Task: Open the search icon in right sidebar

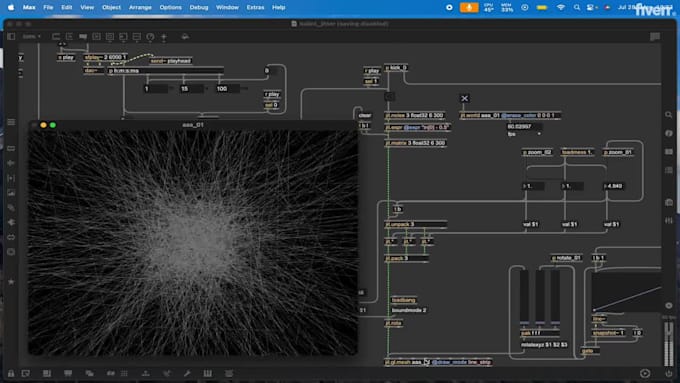Action: click(668, 115)
